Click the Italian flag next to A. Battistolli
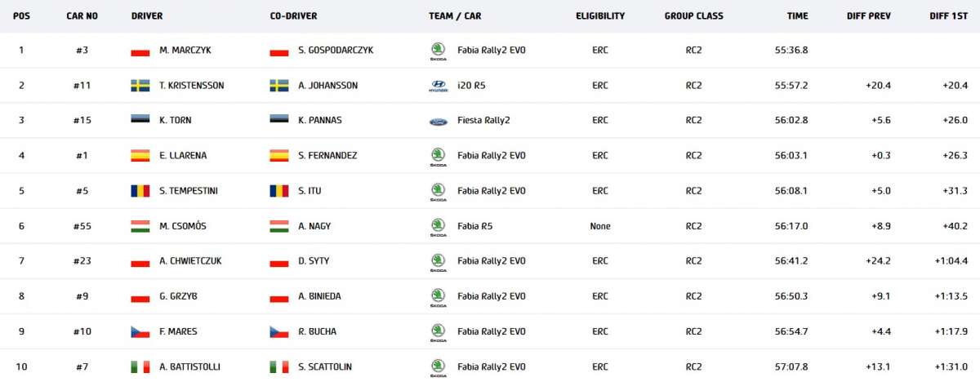Screen dimensions: 980x382 140,367
